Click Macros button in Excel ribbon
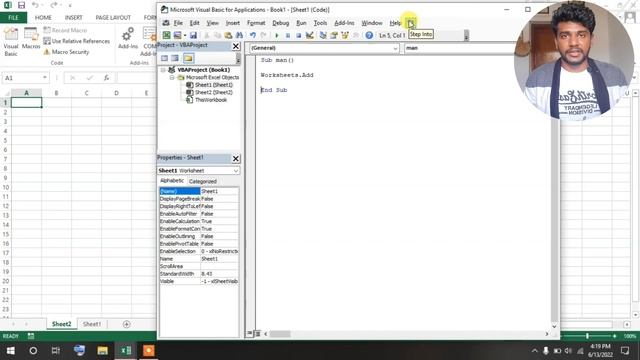The width and height of the screenshot is (640, 360). point(31,39)
